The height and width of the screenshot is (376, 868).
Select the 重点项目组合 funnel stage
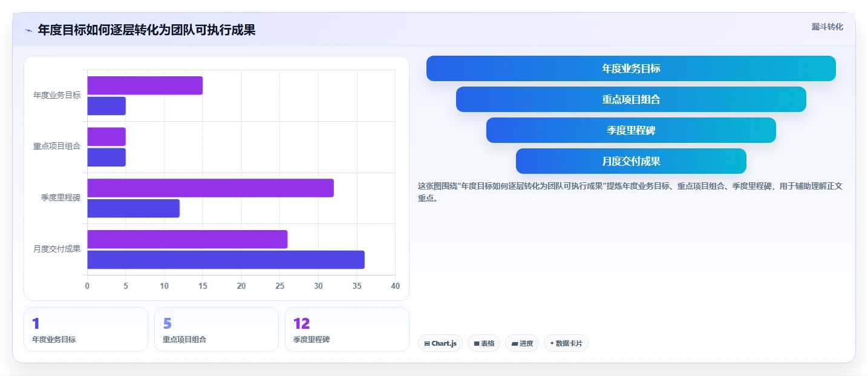pyautogui.click(x=631, y=99)
